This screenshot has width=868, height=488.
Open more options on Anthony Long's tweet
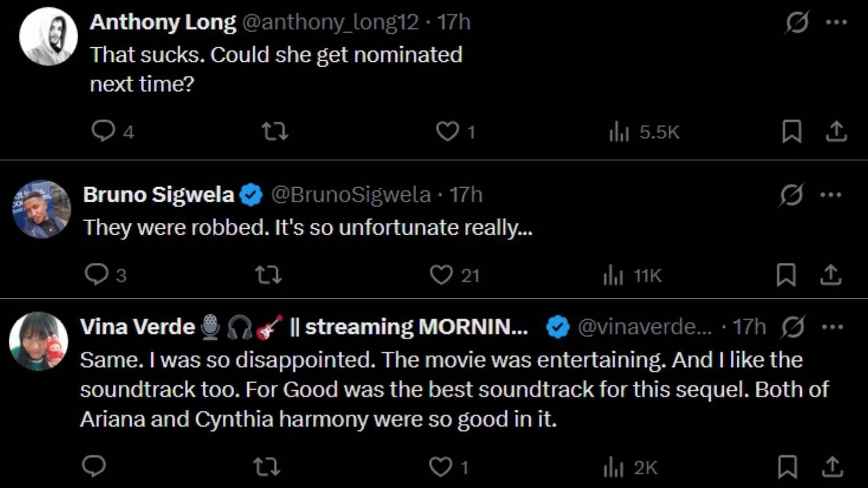pos(836,22)
